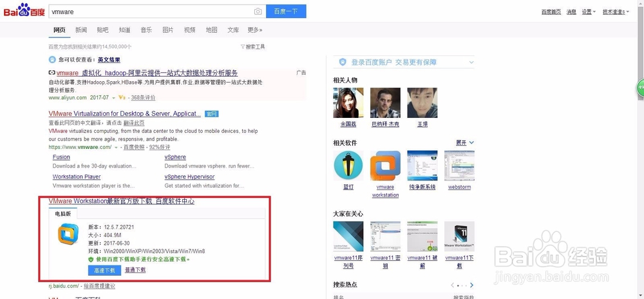Image resolution: width=644 pixels, height=299 pixels.
Task: Open the 英文结果 link
Action: [109, 59]
